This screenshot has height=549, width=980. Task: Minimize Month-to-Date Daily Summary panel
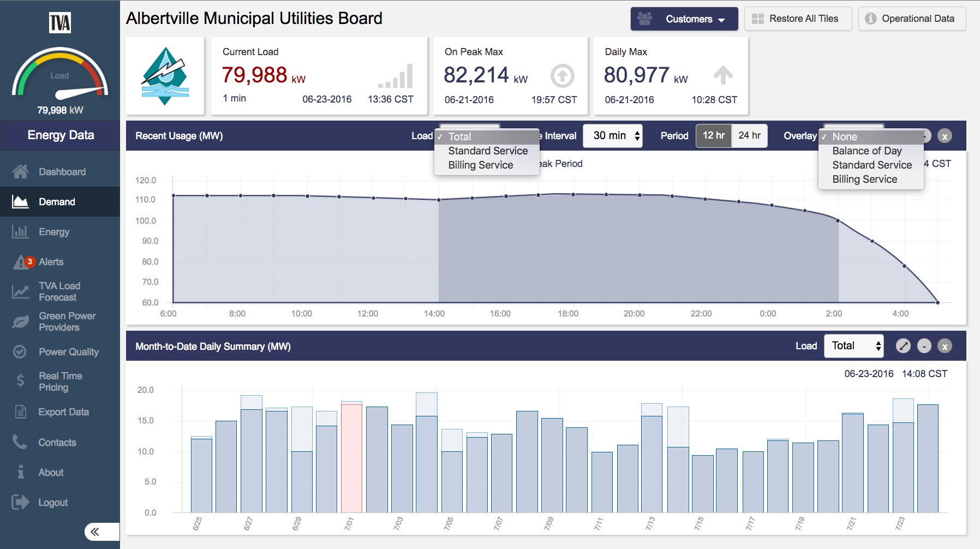coord(924,346)
